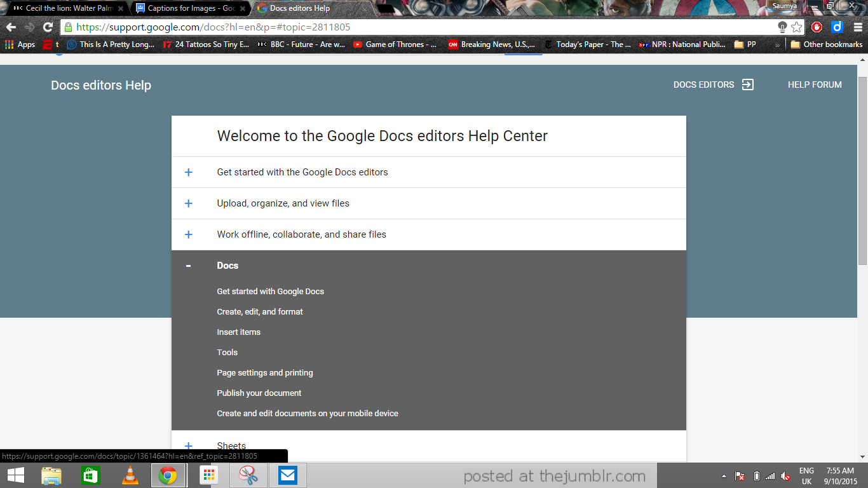Open 'Create and edit documents on your mobile device'
Viewport: 868px width, 488px height.
point(308,414)
